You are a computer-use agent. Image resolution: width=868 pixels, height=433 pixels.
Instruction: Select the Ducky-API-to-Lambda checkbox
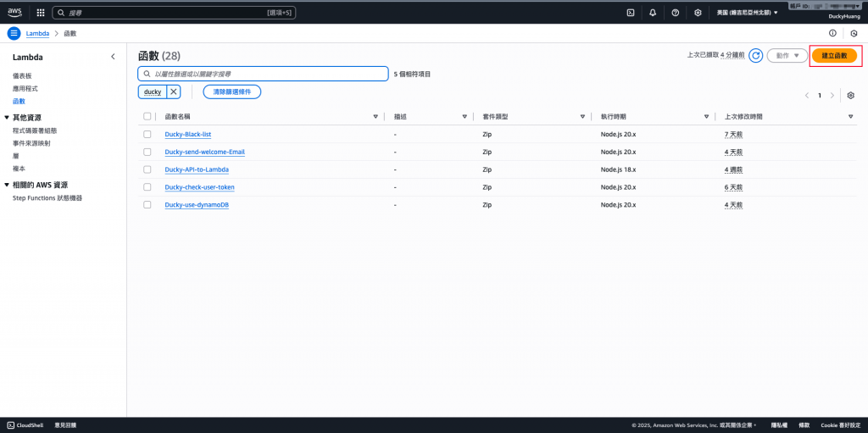[x=147, y=169]
